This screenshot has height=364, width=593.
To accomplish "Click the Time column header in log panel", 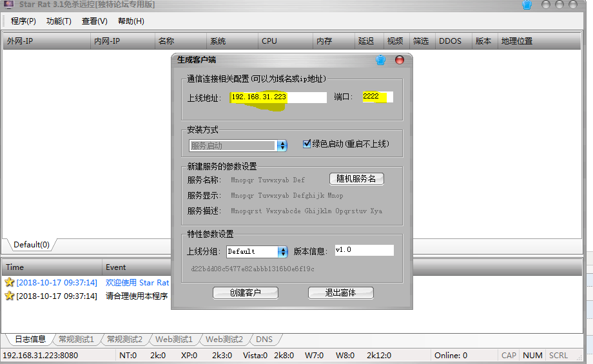I will pyautogui.click(x=52, y=267).
